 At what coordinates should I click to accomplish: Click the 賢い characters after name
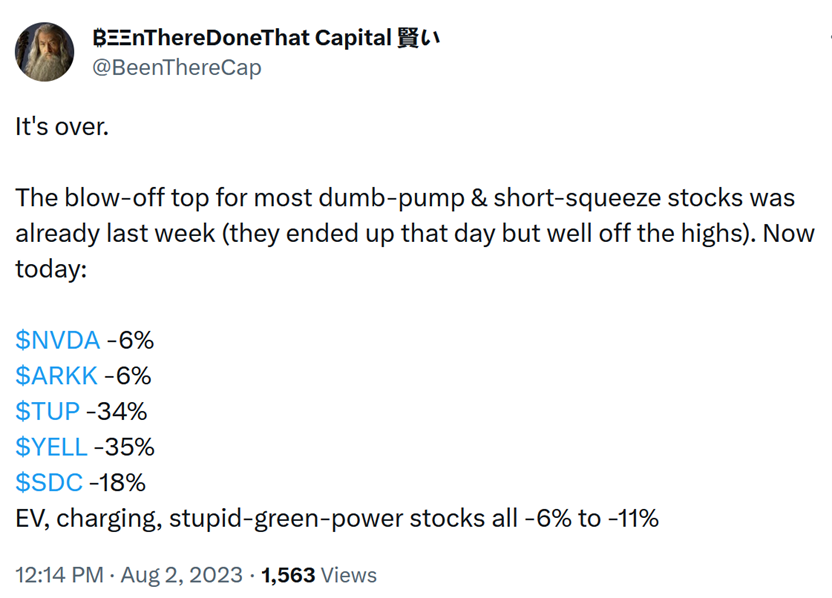click(419, 38)
